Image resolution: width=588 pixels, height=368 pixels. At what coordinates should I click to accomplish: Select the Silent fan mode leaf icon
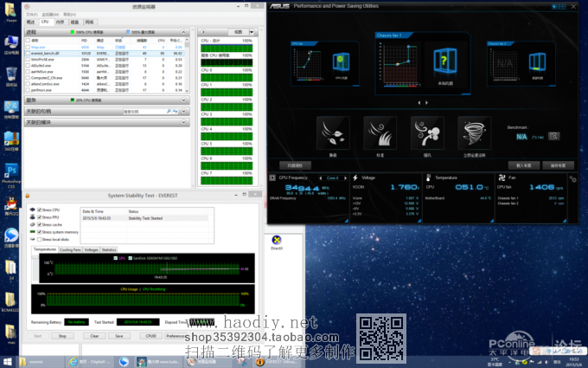click(x=334, y=133)
